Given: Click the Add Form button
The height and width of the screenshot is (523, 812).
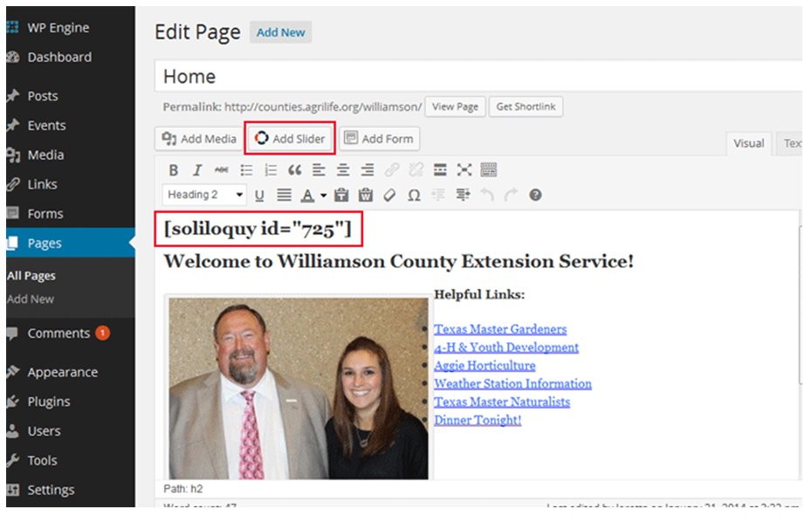Looking at the screenshot, I should [x=380, y=139].
